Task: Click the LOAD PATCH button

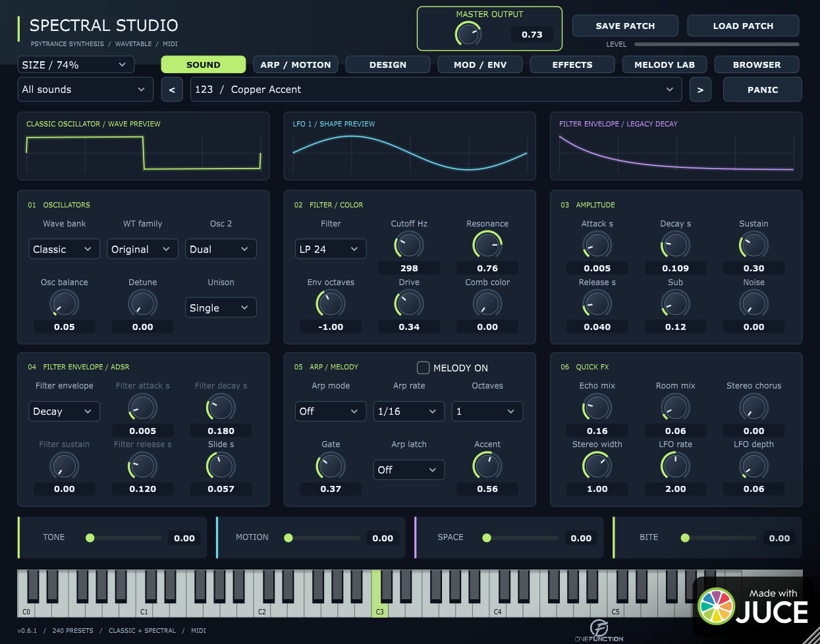Action: tap(744, 26)
